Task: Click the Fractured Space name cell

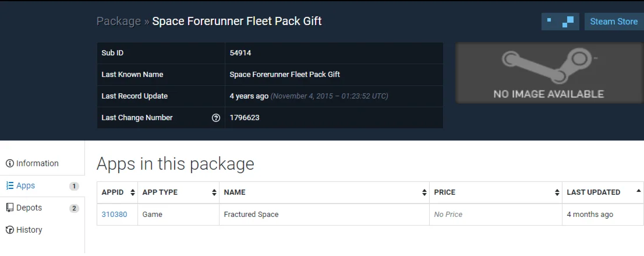Action: 252,214
